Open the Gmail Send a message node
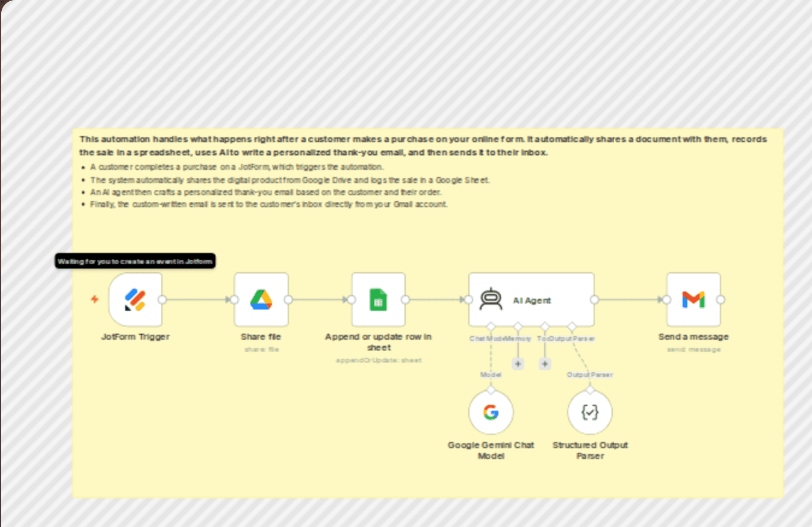812x527 pixels. [x=693, y=299]
